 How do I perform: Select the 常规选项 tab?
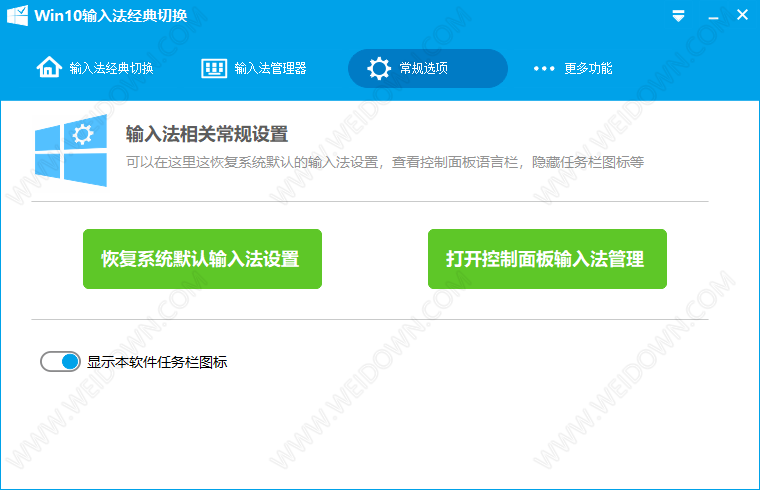428,68
